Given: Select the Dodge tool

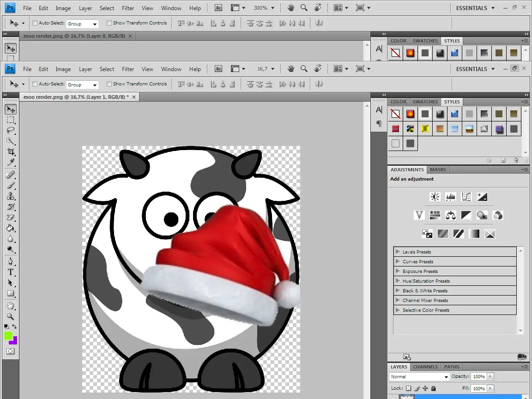Looking at the screenshot, I should point(11,249).
